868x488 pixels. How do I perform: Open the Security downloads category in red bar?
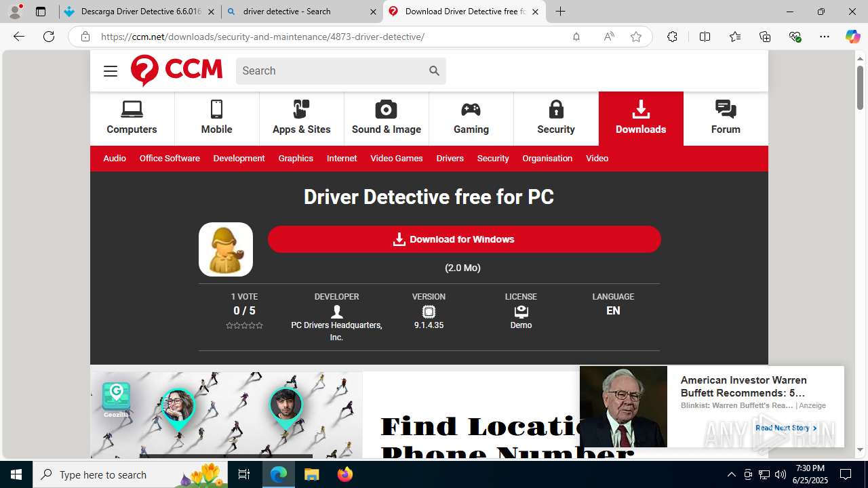(493, 158)
